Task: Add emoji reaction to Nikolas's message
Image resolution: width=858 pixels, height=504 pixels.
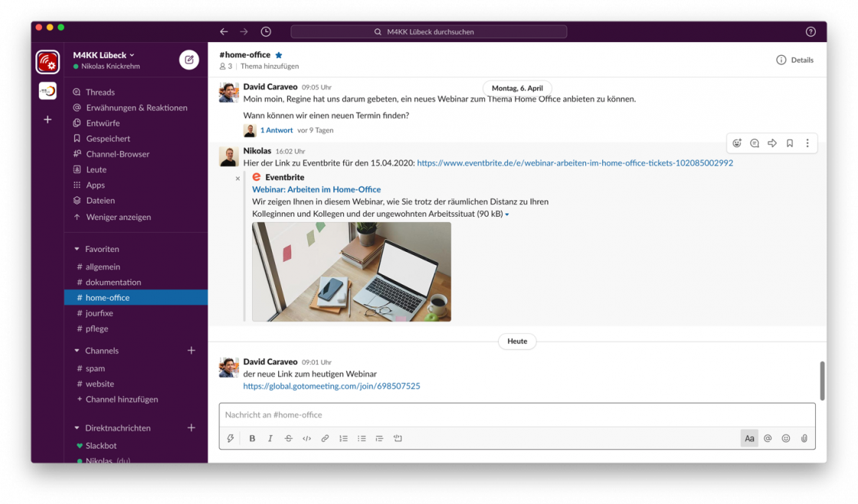Action: coord(737,143)
